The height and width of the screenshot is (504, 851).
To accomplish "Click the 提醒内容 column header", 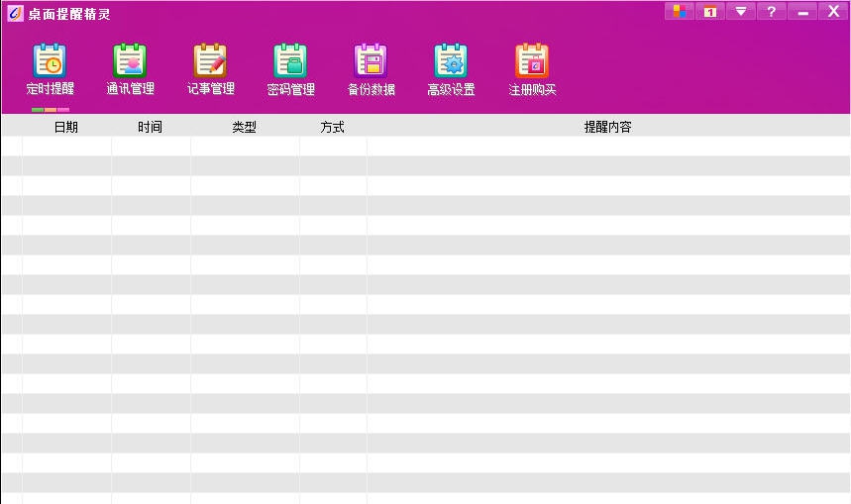I will [608, 127].
